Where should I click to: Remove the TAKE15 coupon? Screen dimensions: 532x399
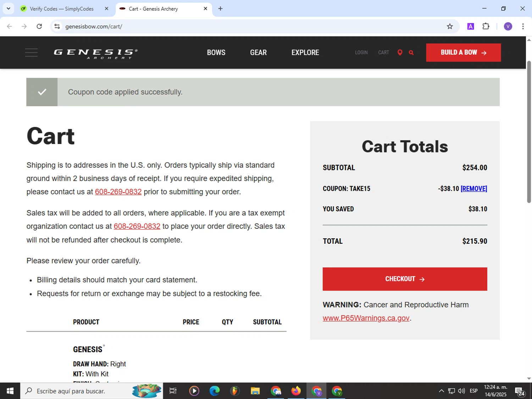point(473,189)
